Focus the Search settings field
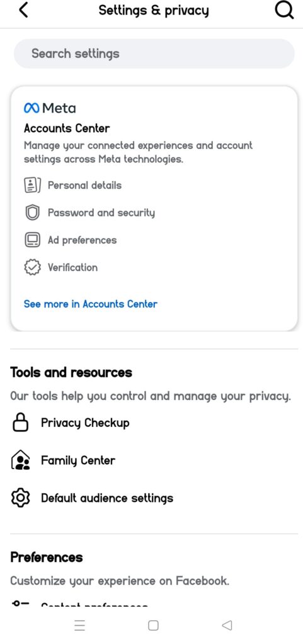The image size is (303, 644). click(x=154, y=53)
